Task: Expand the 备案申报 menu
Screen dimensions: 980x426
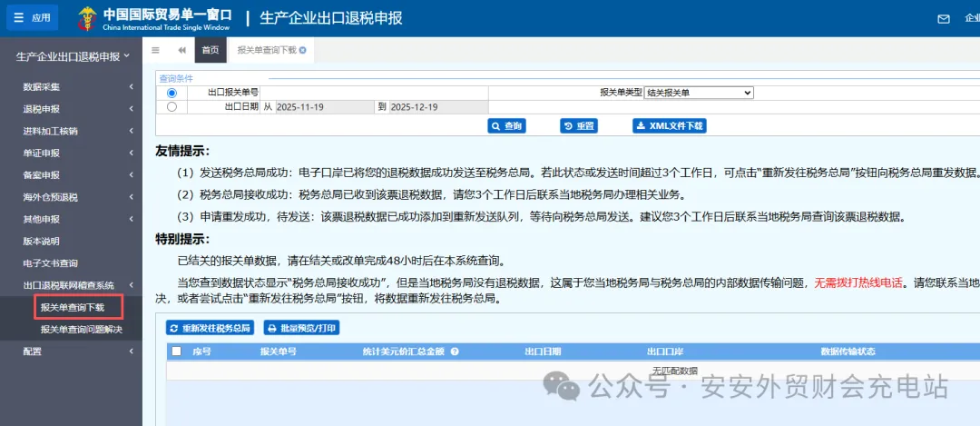Action: [x=72, y=175]
